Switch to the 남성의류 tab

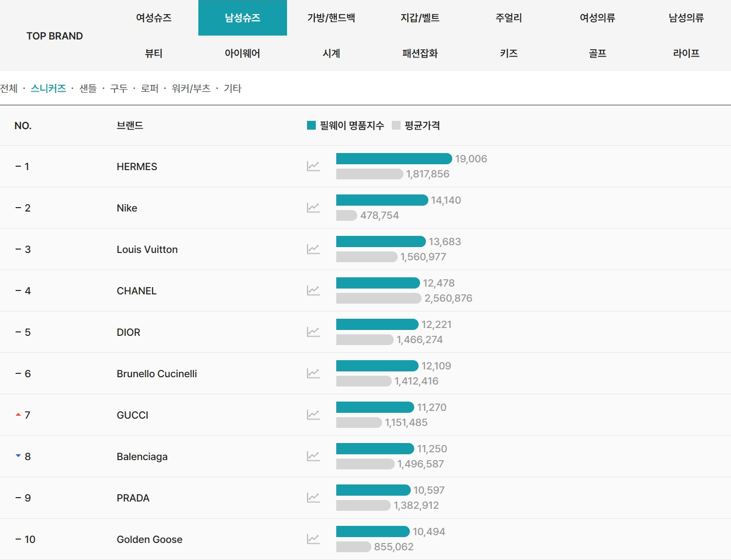[686, 18]
